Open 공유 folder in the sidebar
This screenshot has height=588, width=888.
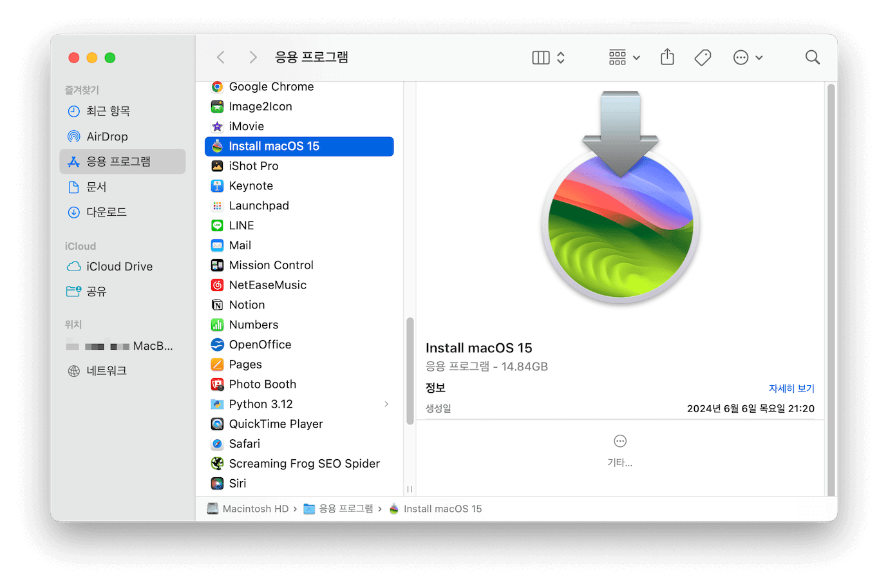click(x=122, y=292)
